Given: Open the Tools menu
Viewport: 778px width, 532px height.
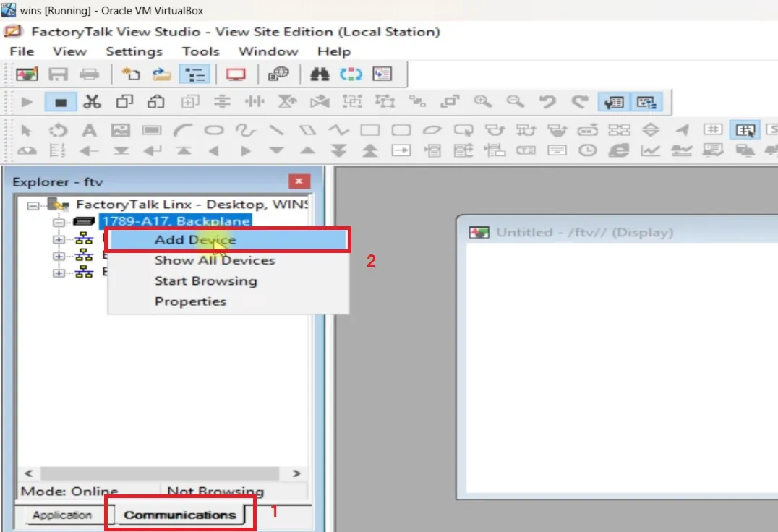Looking at the screenshot, I should pyautogui.click(x=200, y=51).
